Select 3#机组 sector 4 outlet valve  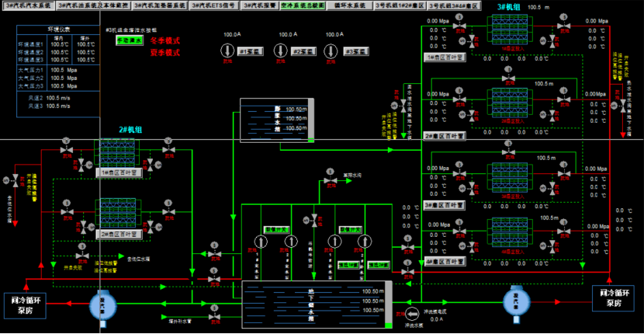[x=564, y=231]
